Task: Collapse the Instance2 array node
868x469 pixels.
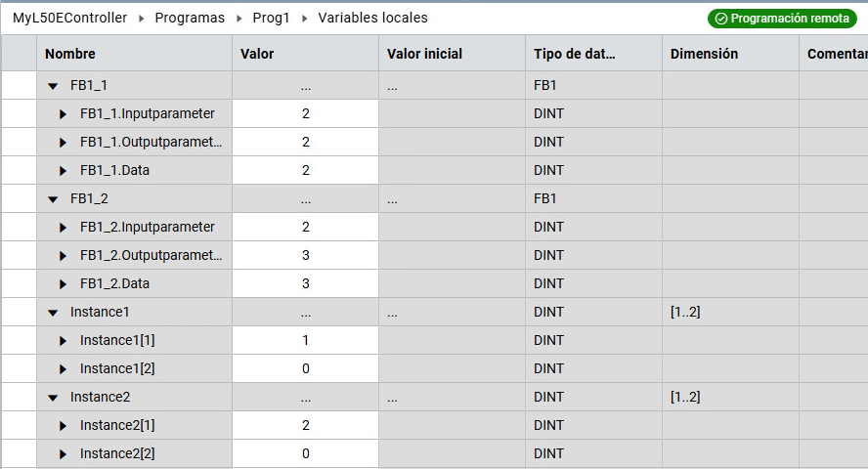Action: pyautogui.click(x=53, y=398)
